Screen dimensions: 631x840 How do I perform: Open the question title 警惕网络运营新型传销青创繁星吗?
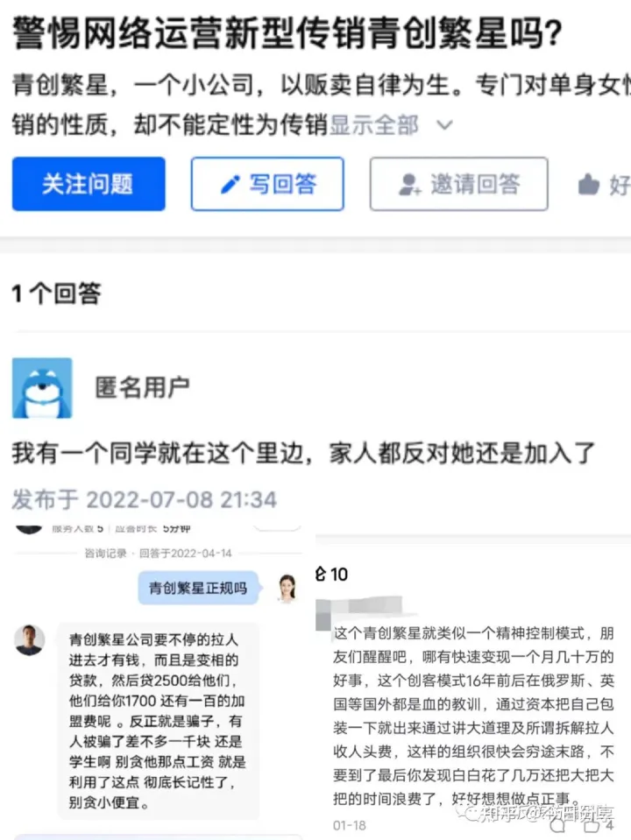(x=287, y=33)
